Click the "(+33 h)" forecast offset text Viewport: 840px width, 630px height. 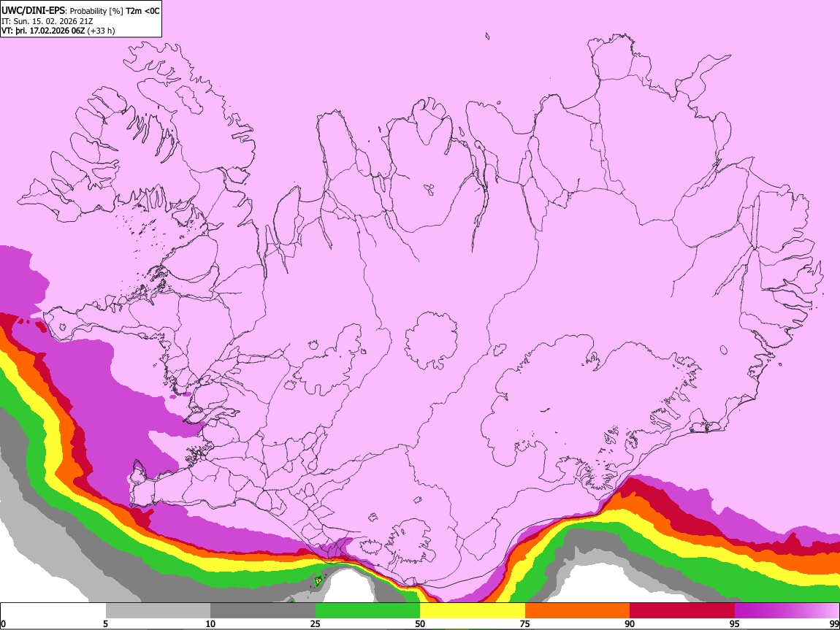point(101,31)
